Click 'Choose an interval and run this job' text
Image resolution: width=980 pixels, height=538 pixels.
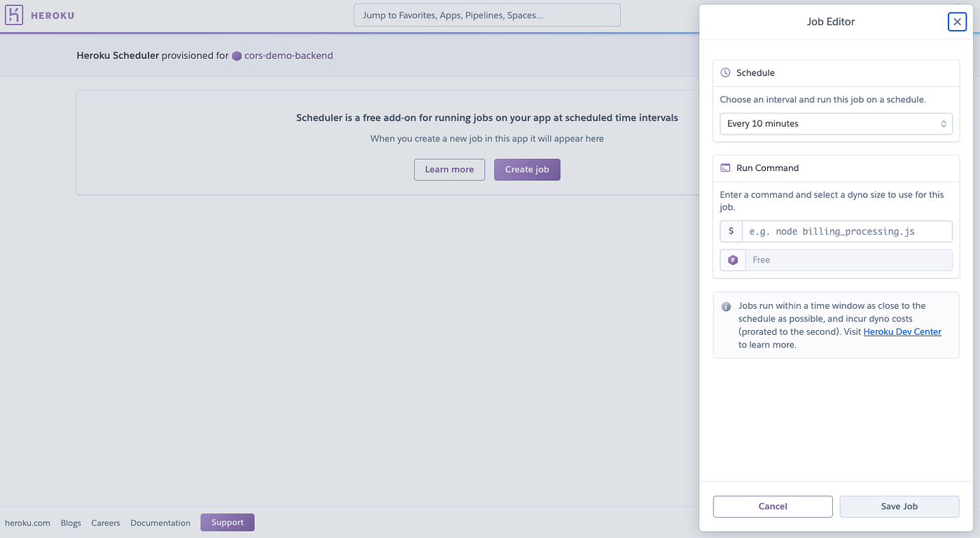[822, 99]
